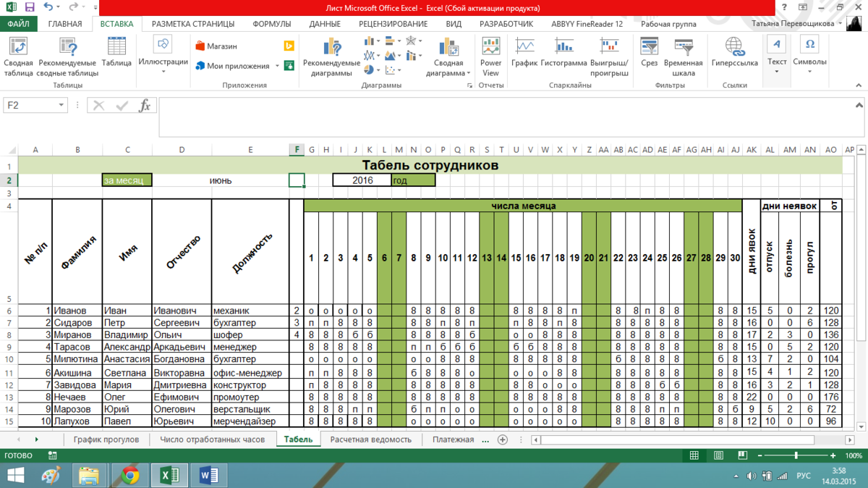Viewport: 868px width, 488px height.
Task: Open the ФОРМУЛЫ ribbon tab
Action: point(271,24)
